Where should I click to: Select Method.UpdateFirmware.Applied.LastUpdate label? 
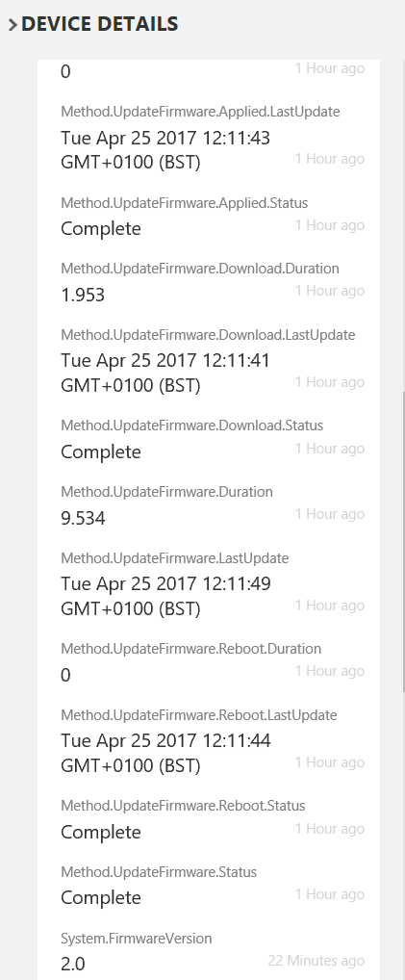pos(200,112)
